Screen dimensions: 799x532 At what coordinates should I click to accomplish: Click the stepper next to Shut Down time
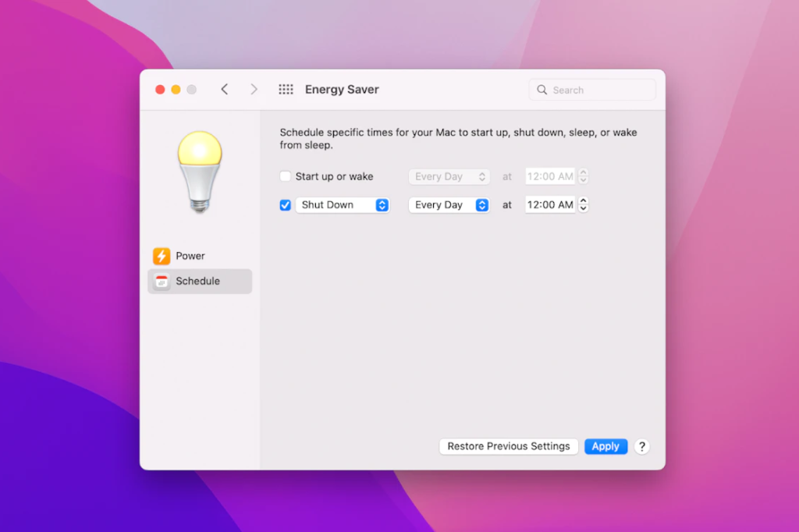pos(584,205)
